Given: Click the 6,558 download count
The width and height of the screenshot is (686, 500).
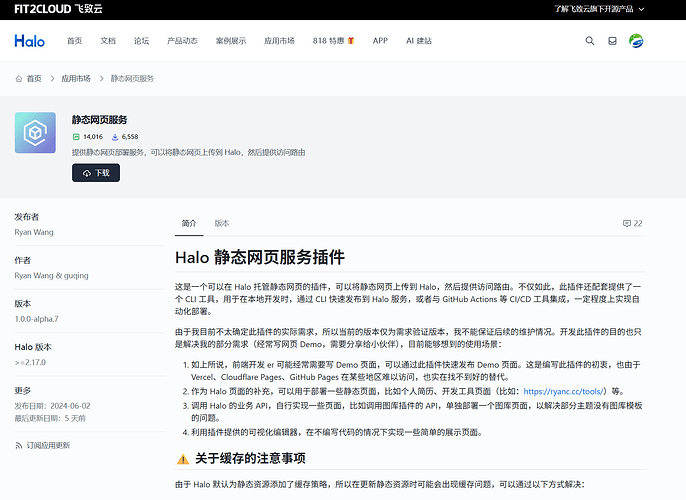Looking at the screenshot, I should 130,137.
